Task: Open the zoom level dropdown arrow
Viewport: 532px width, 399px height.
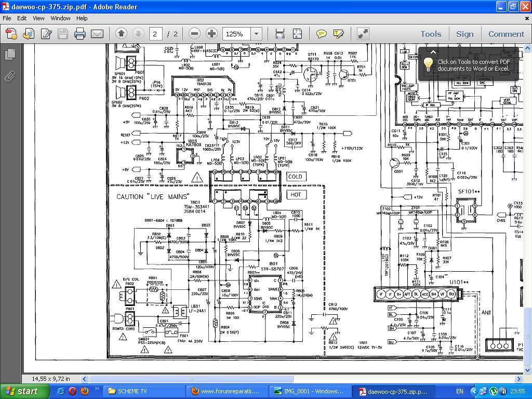Action: [256, 34]
